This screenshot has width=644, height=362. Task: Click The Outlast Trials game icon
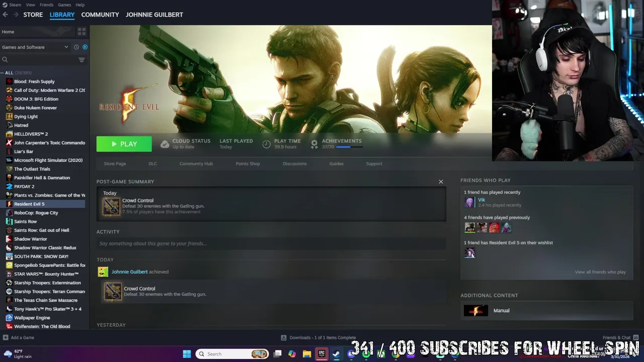(x=9, y=169)
